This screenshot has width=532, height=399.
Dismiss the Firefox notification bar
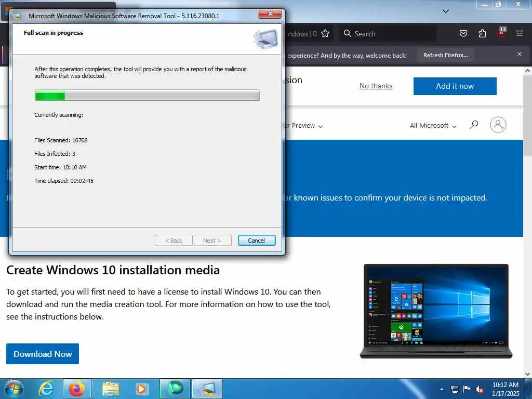coord(520,54)
